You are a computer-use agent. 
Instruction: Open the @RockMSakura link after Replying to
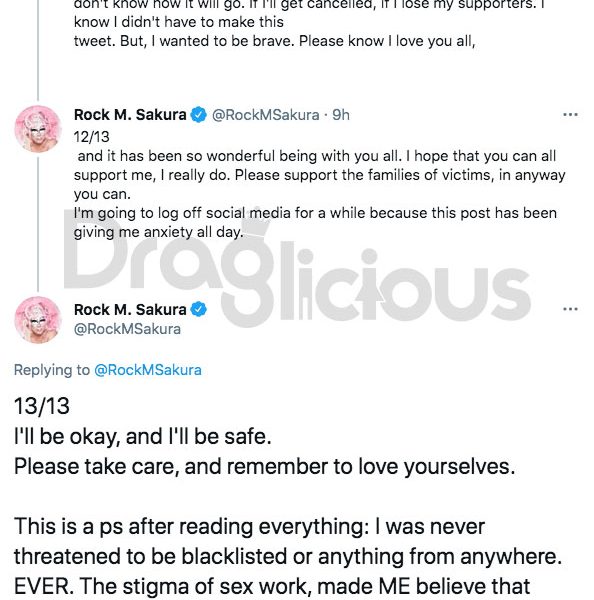pos(148,370)
